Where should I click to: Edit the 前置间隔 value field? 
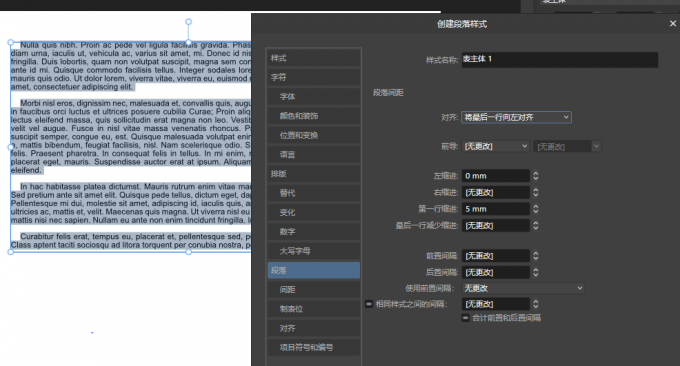click(495, 256)
